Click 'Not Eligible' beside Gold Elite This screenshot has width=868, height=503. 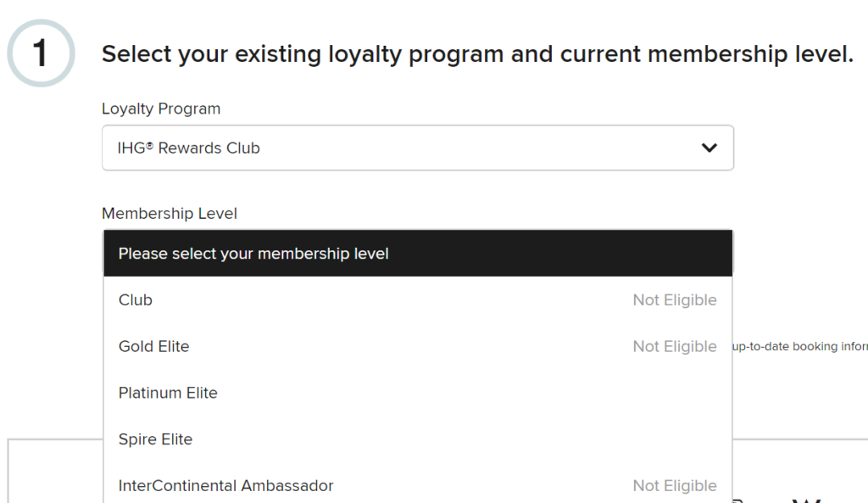(675, 347)
